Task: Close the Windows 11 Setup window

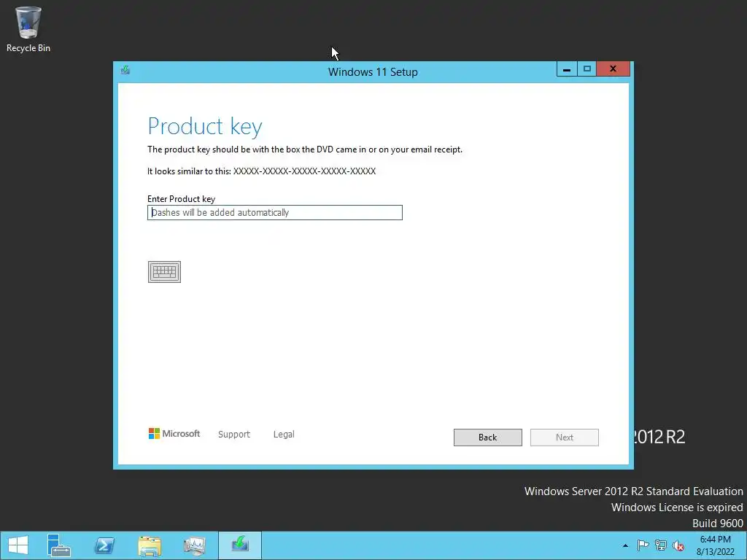Action: (613, 69)
